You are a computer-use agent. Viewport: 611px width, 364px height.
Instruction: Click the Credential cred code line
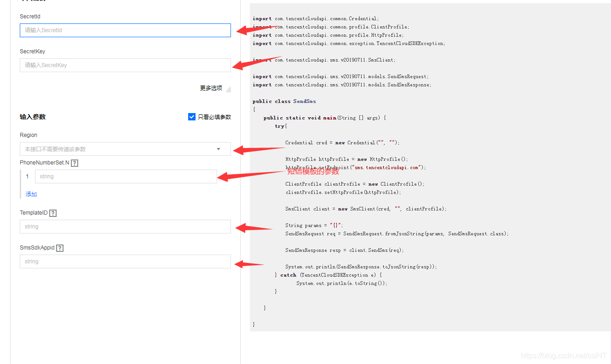(x=343, y=142)
